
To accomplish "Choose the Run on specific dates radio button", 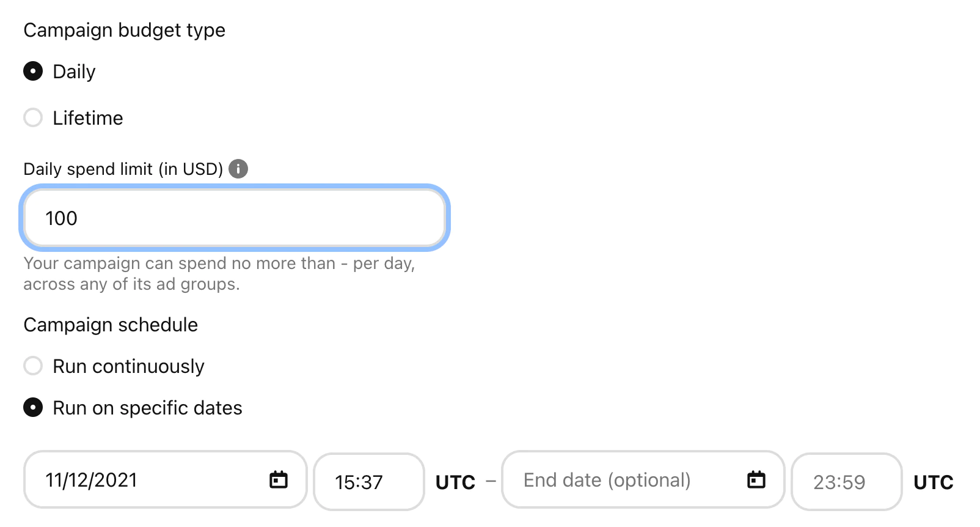I will tap(33, 408).
